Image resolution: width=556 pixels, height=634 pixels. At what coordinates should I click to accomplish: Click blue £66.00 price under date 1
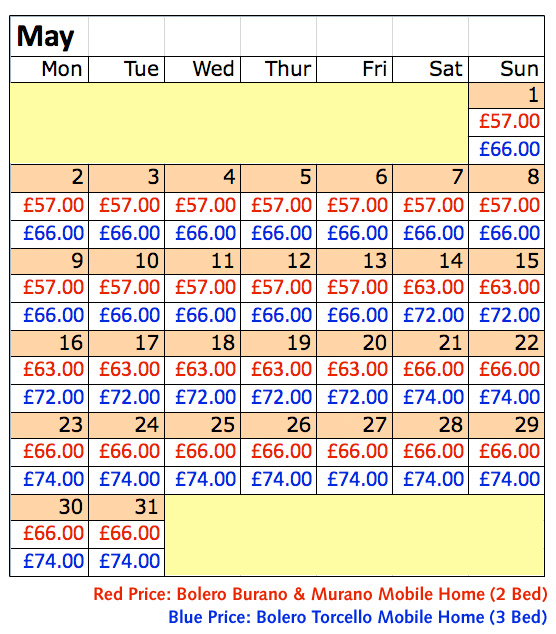[509, 149]
